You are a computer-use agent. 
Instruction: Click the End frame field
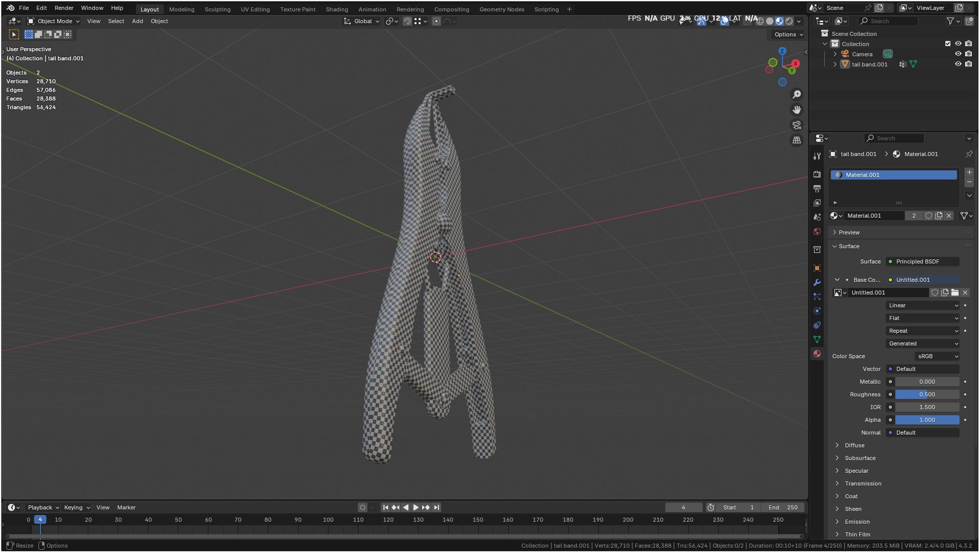[783, 508]
